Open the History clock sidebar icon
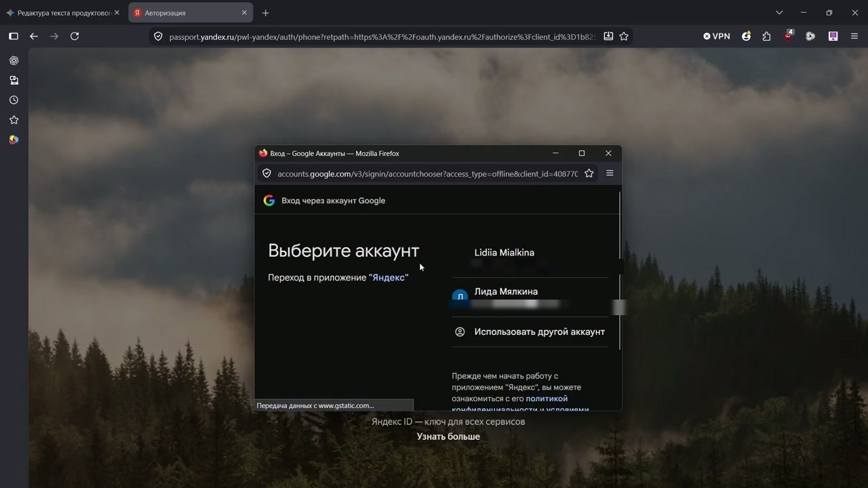The width and height of the screenshot is (868, 488). click(x=14, y=100)
